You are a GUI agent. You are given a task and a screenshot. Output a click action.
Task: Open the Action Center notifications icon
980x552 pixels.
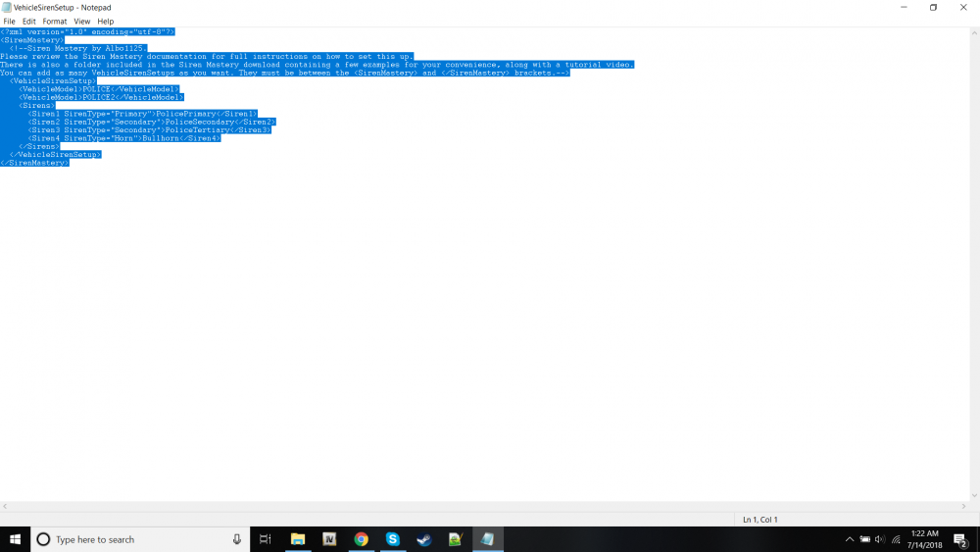960,539
